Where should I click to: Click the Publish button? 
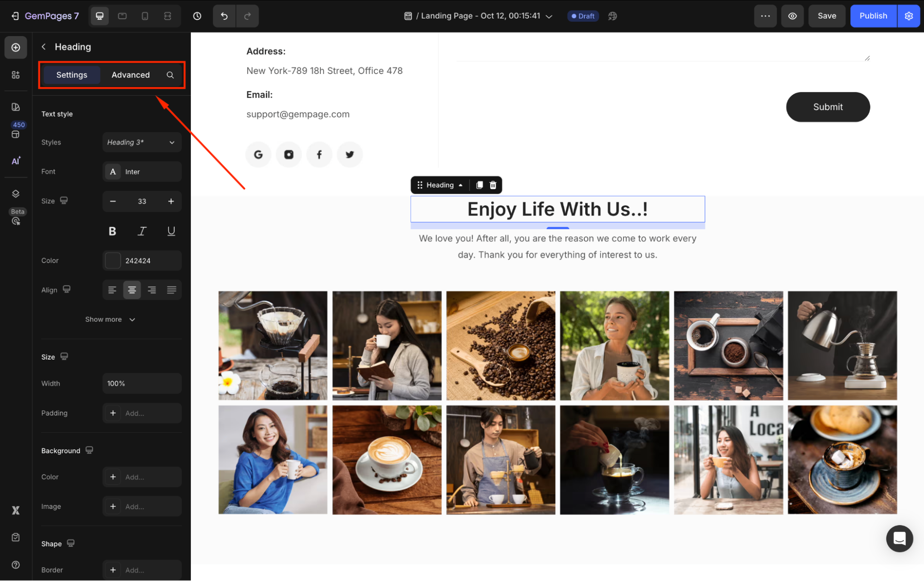point(873,16)
